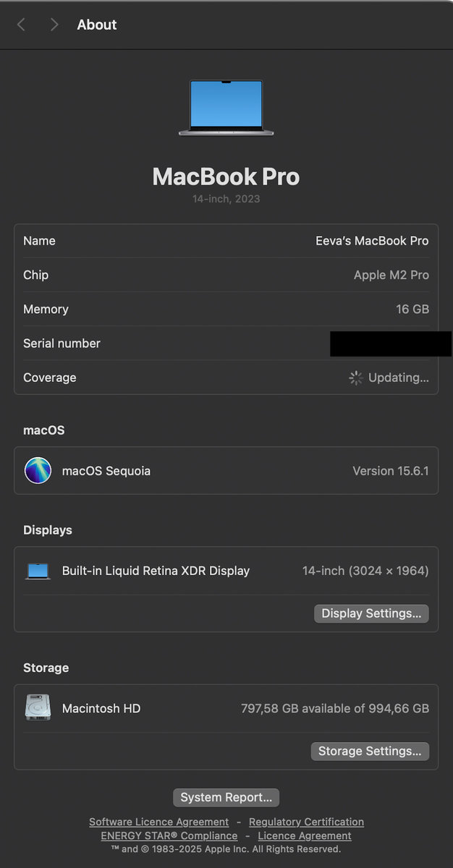Open the Regulatory Certification link

point(306,822)
